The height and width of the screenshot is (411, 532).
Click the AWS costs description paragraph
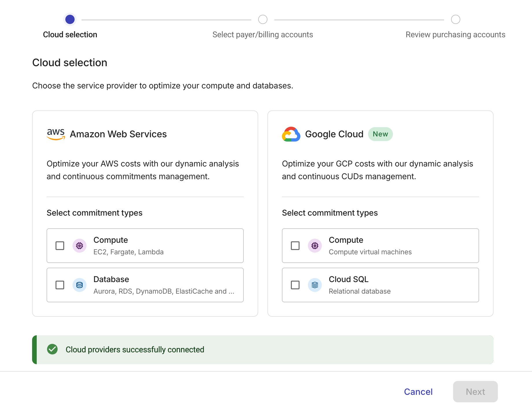tap(143, 170)
